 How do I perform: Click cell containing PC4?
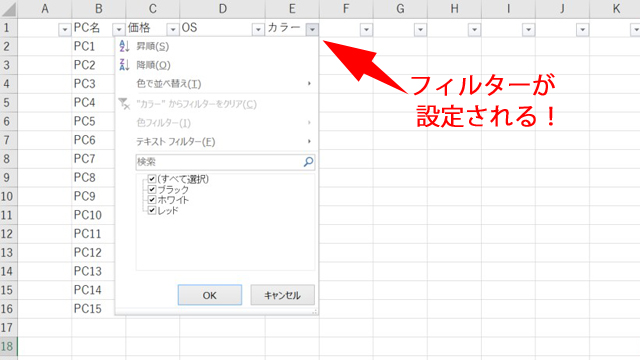[93, 102]
